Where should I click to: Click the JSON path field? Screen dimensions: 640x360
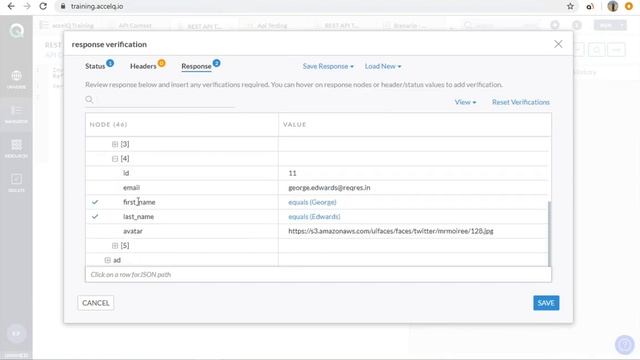(x=318, y=274)
